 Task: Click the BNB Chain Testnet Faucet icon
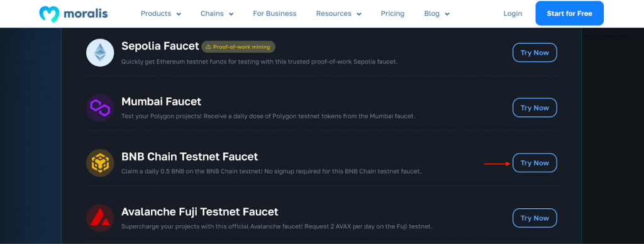(x=100, y=163)
